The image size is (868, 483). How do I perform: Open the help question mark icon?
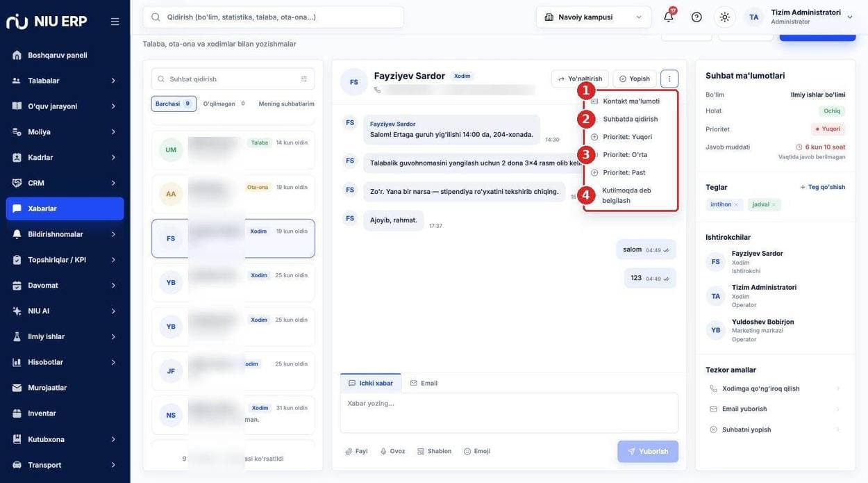point(696,17)
